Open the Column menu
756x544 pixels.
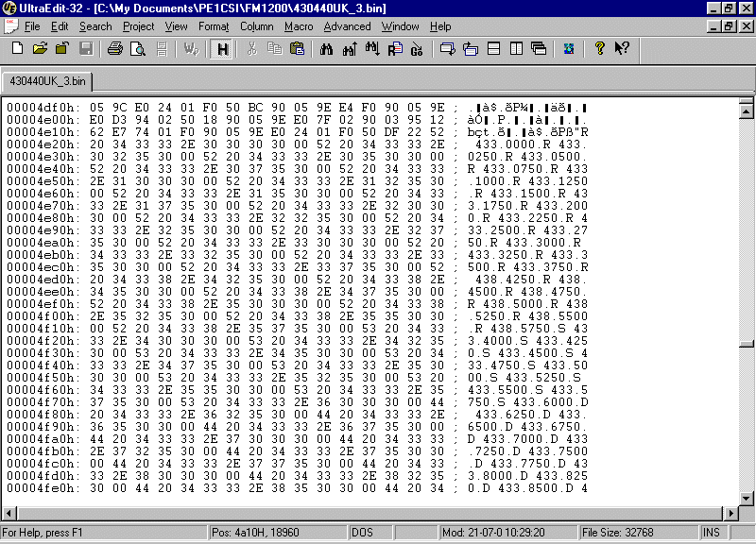tap(256, 26)
